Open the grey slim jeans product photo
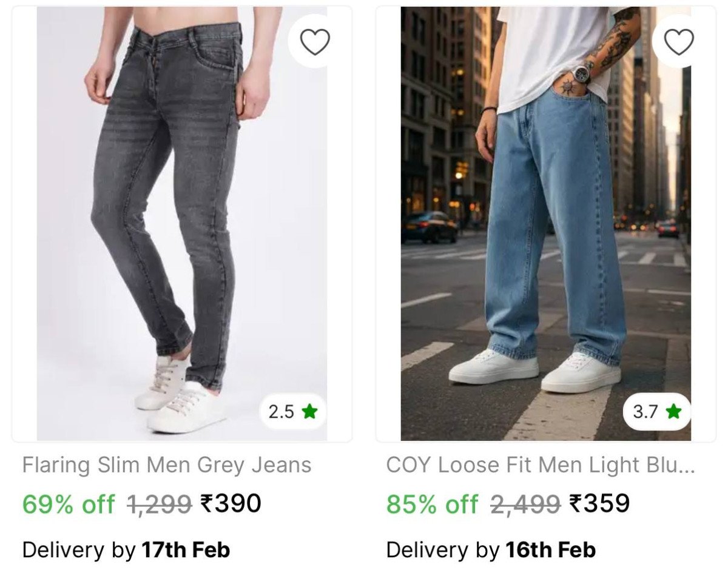 182,224
